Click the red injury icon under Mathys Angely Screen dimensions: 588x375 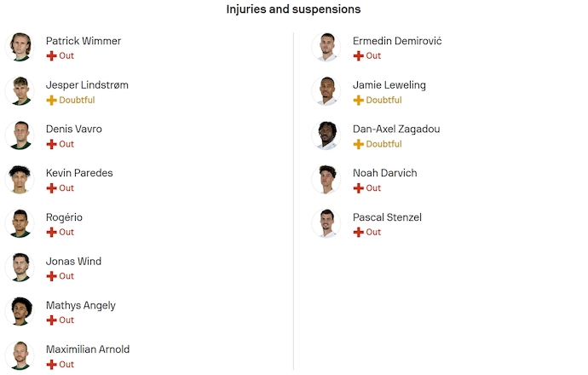51,320
